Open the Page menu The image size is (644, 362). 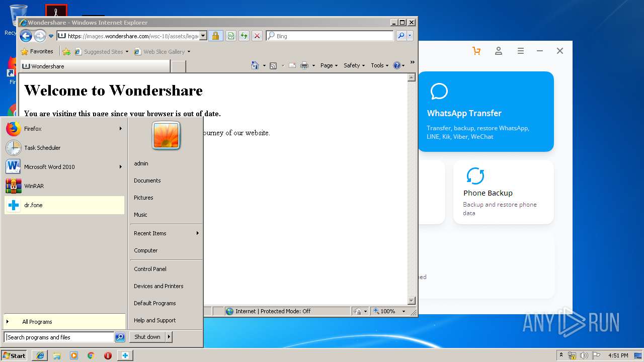[x=329, y=65]
